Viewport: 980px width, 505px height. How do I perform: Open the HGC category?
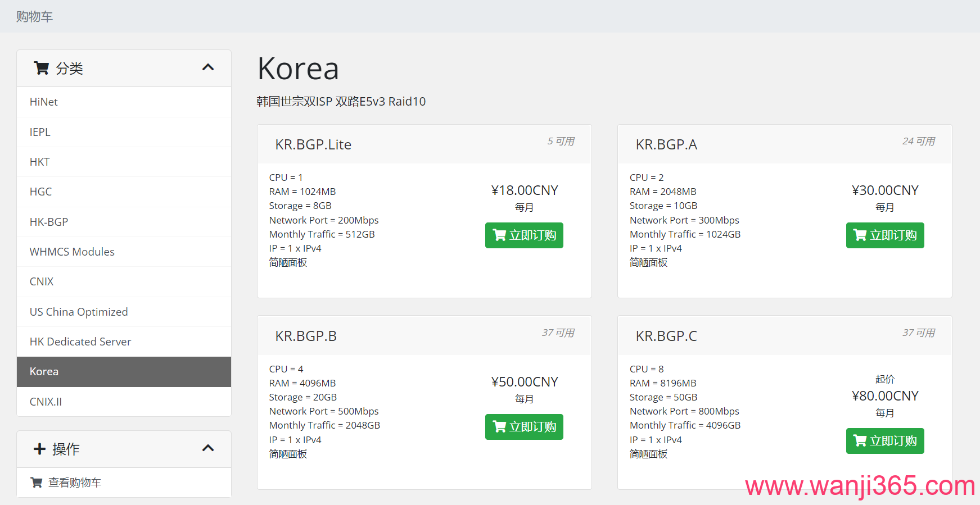click(x=40, y=192)
